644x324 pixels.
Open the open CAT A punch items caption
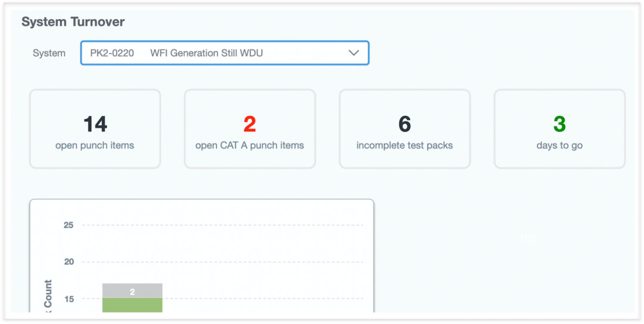tap(249, 146)
